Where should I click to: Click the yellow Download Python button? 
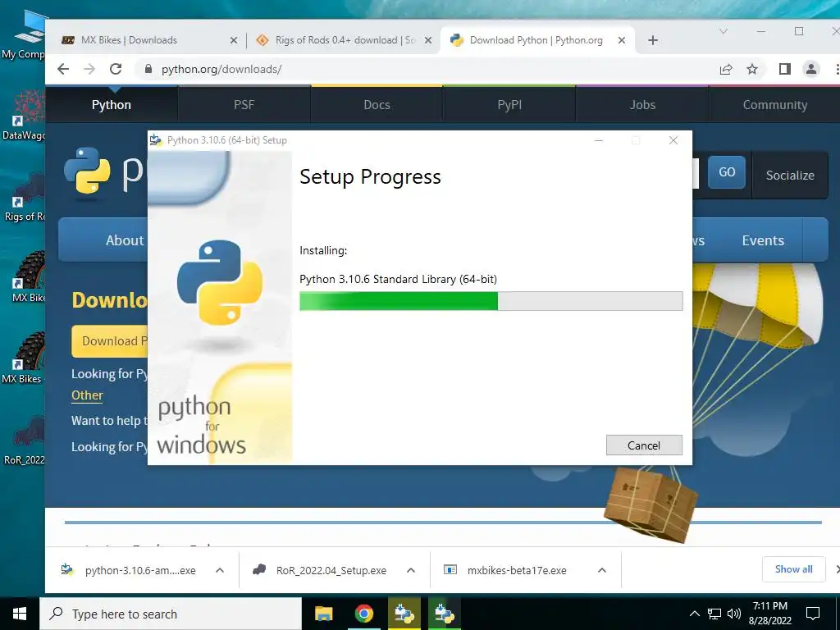110,341
